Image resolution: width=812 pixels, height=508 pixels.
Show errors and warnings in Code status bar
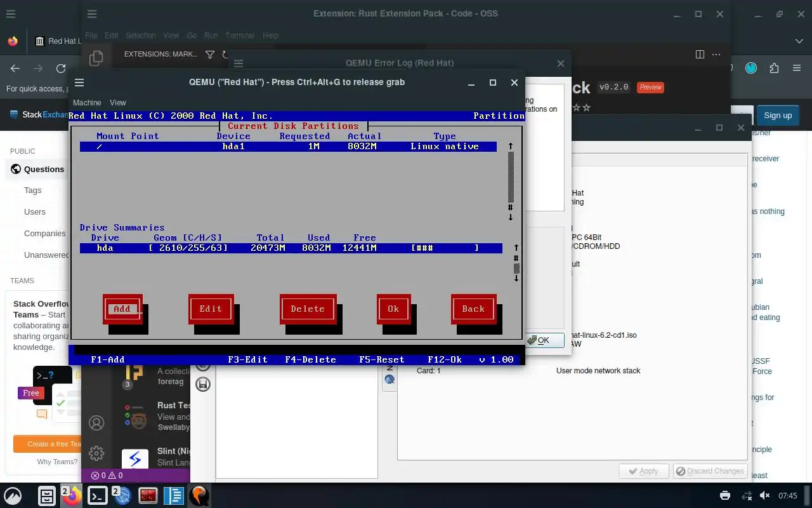pos(107,475)
